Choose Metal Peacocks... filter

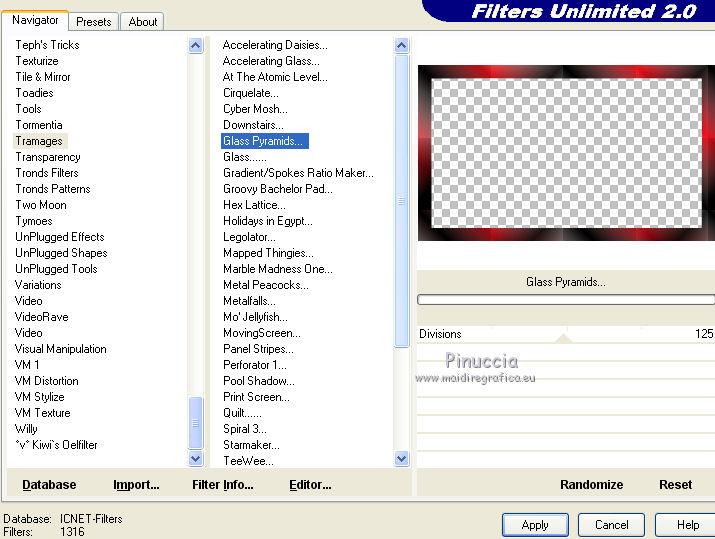(x=266, y=285)
